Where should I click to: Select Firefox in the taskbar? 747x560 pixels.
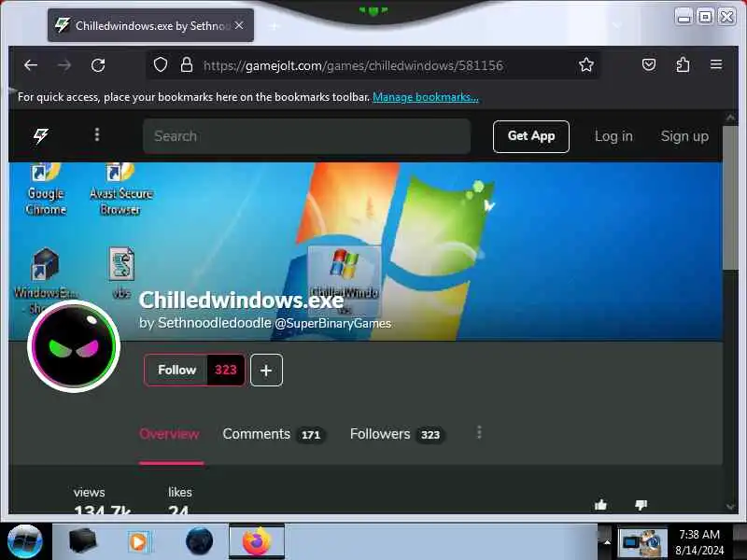257,541
